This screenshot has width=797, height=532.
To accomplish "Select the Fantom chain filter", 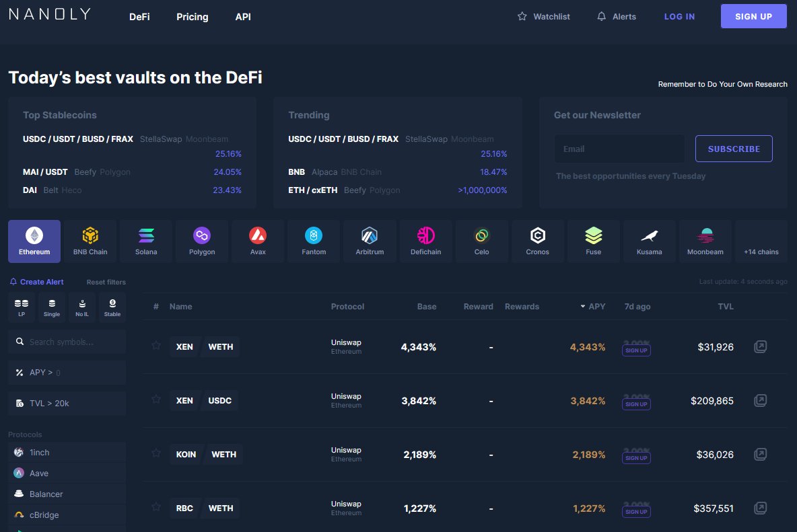I will pyautogui.click(x=314, y=241).
